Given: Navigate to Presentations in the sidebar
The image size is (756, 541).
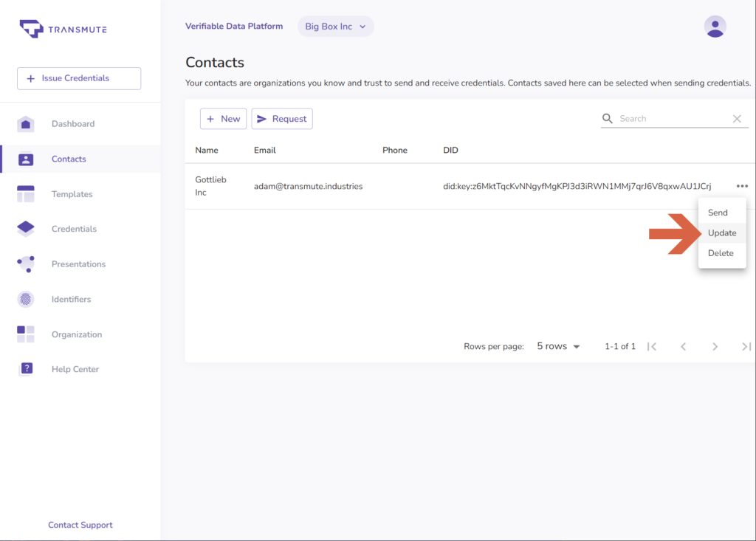Looking at the screenshot, I should point(80,264).
